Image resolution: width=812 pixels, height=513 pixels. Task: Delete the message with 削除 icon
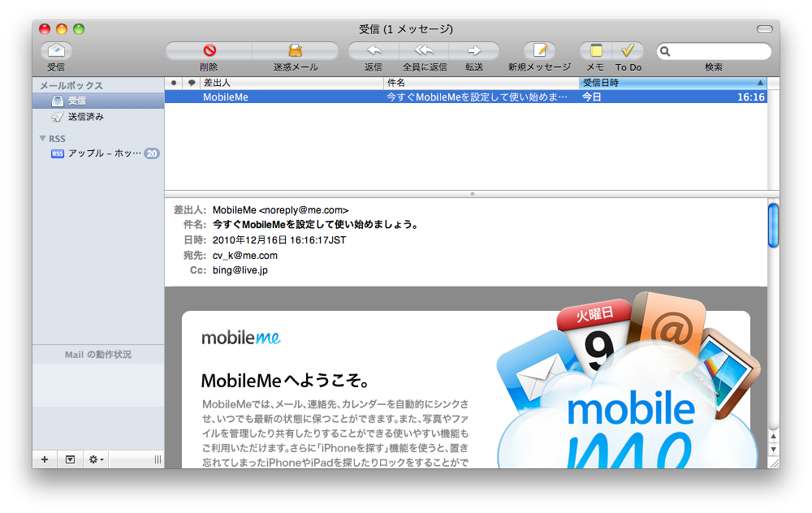tap(209, 50)
